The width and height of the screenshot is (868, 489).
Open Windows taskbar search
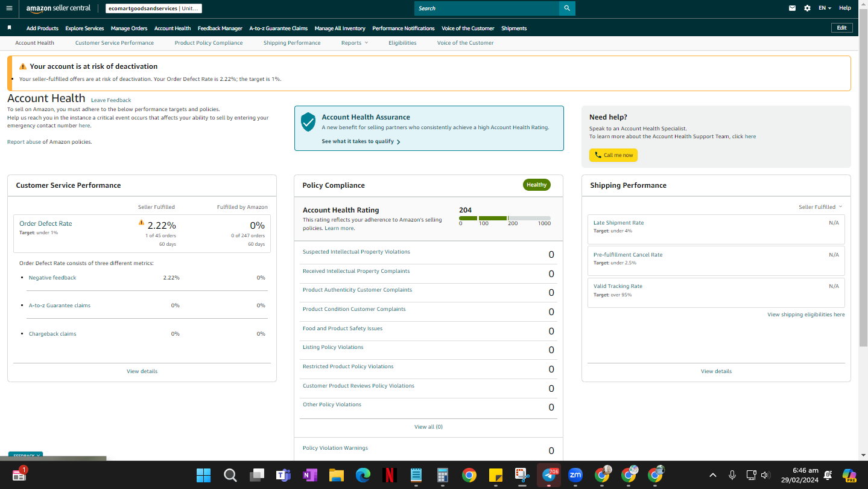230,475
